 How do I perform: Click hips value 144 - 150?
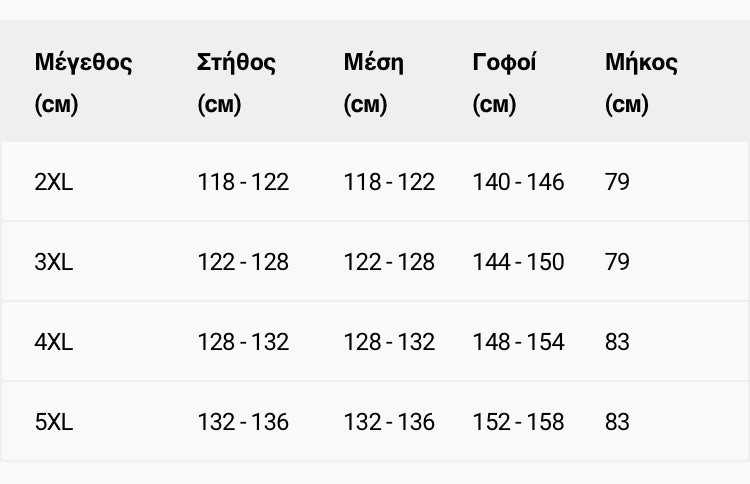pos(518,262)
